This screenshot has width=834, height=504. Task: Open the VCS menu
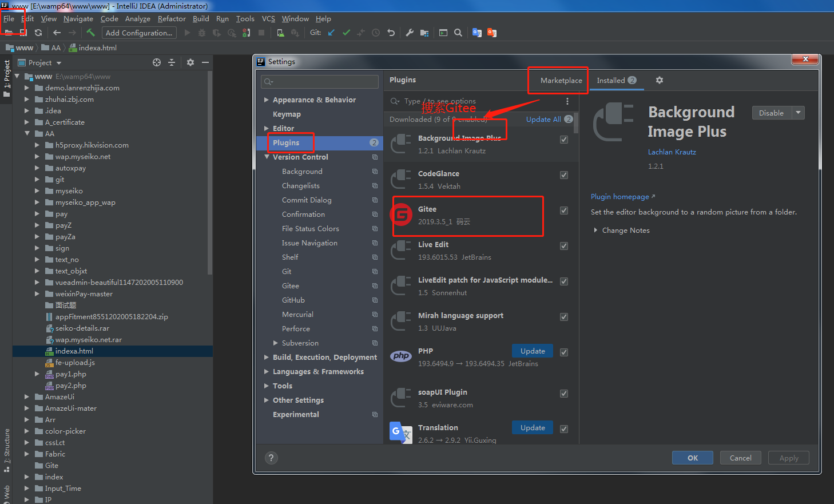click(x=268, y=18)
